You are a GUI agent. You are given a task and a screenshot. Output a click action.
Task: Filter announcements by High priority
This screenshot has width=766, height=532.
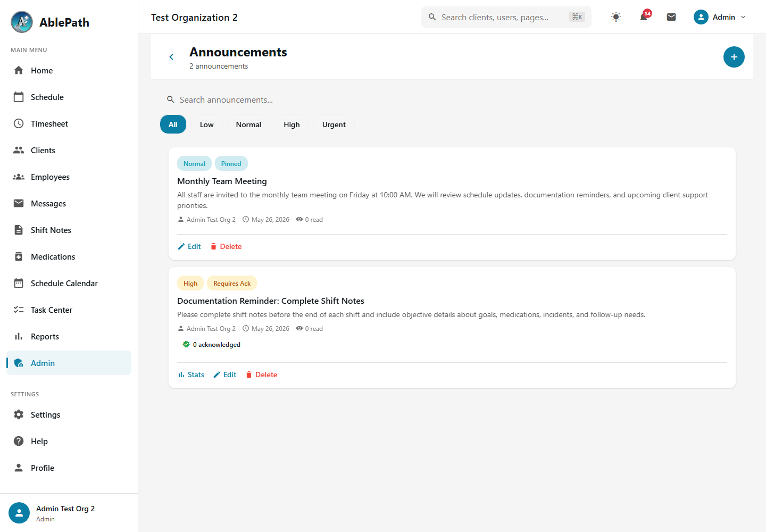point(292,124)
